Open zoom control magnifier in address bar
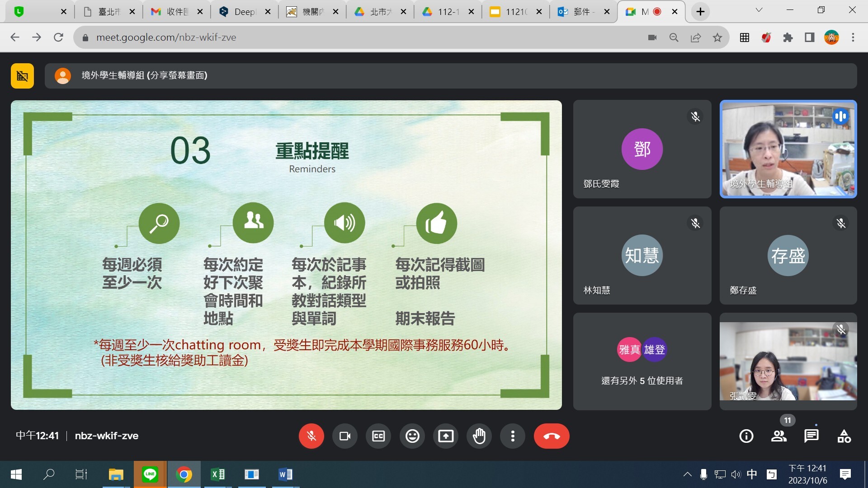This screenshot has width=868, height=488. pos(674,38)
